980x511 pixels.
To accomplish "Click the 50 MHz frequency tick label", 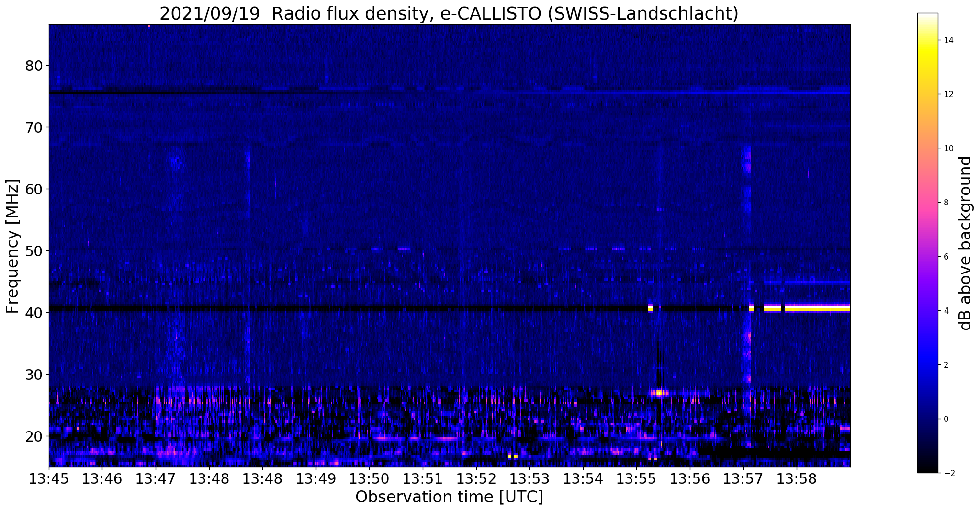I will pyautogui.click(x=34, y=251).
